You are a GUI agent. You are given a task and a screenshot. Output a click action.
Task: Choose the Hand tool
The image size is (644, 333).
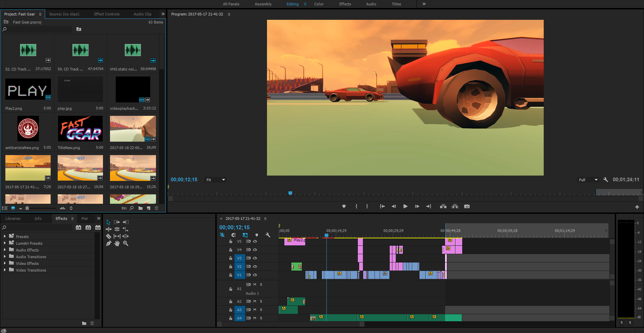click(x=117, y=243)
